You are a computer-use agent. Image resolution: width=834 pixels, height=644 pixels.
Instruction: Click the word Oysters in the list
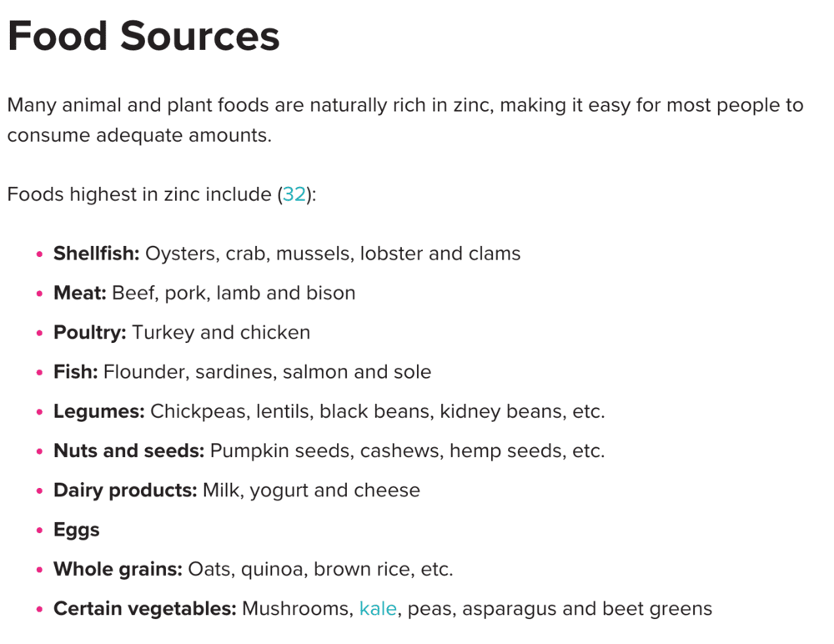(x=180, y=254)
